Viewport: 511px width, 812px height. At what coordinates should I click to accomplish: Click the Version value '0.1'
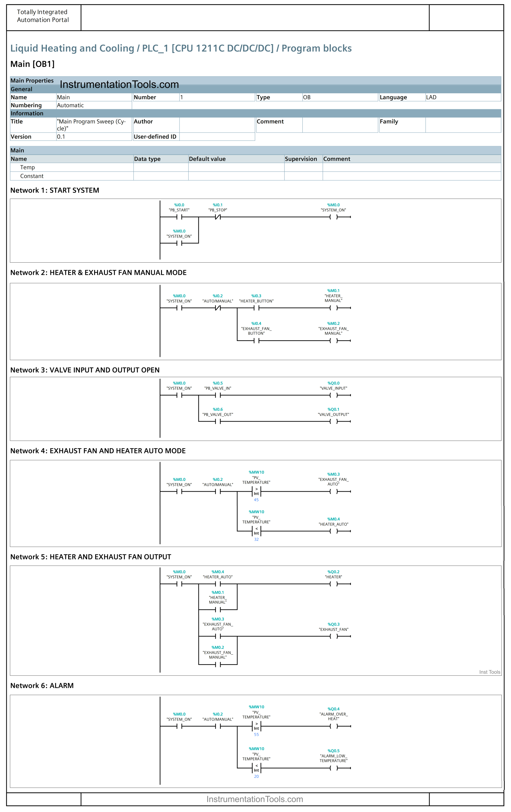pos(94,137)
